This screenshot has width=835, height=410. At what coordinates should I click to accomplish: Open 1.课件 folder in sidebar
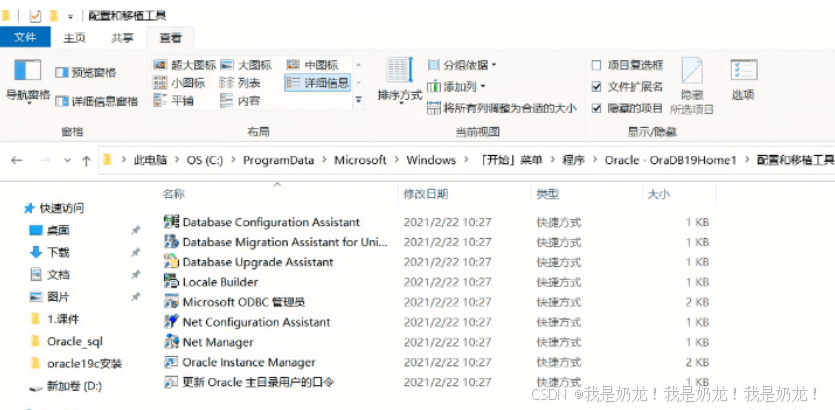coord(63,319)
